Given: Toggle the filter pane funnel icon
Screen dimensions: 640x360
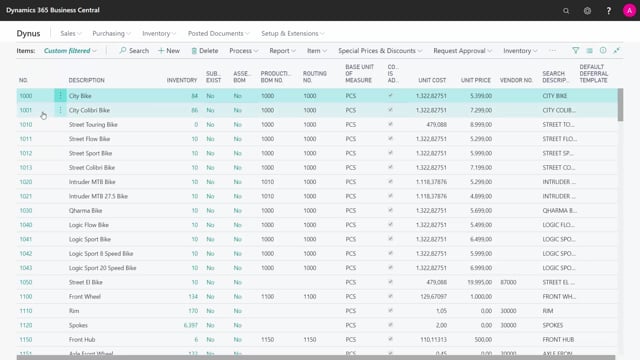Looking at the screenshot, I should [576, 51].
